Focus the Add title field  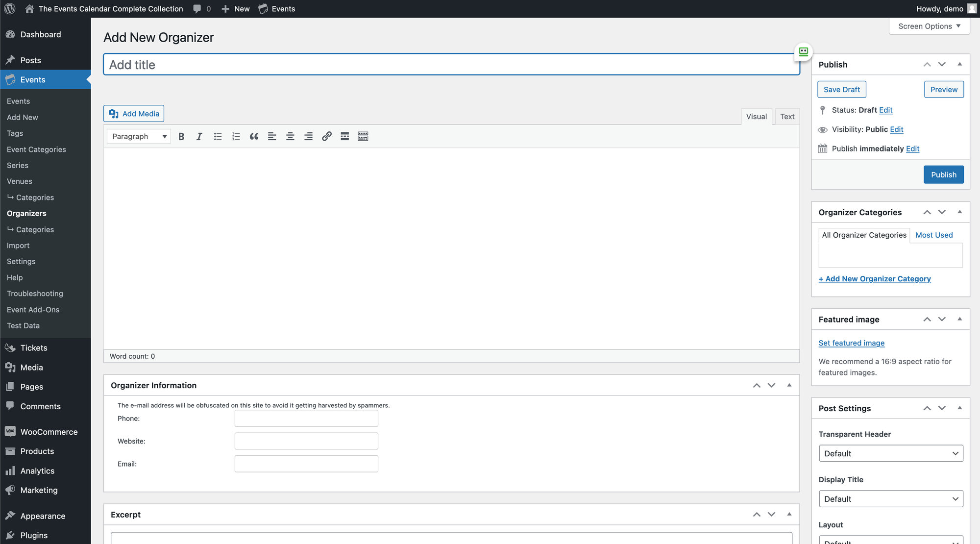coord(451,65)
